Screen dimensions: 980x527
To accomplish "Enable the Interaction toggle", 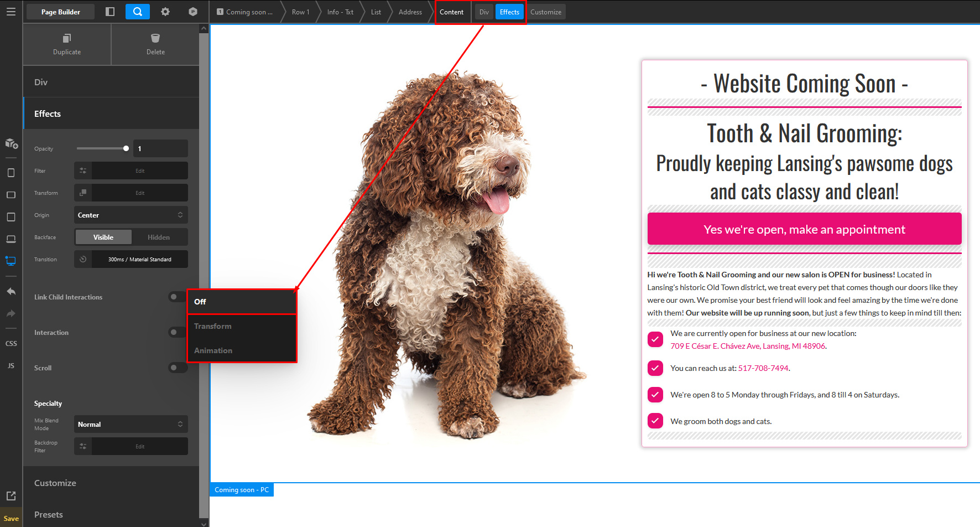I will 178,333.
